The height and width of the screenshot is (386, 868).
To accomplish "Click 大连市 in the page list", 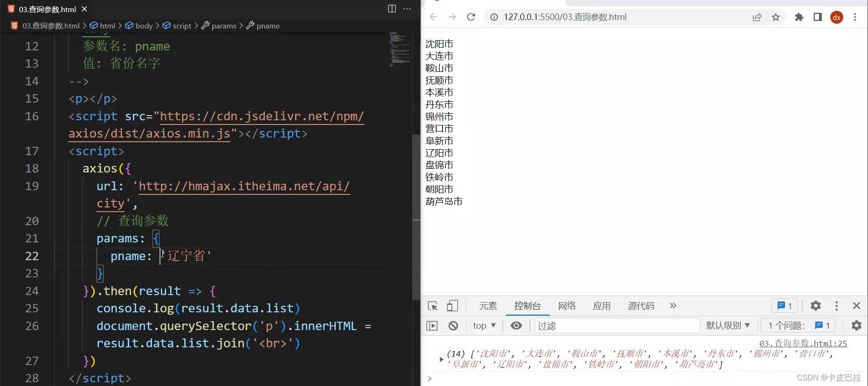I will [439, 56].
